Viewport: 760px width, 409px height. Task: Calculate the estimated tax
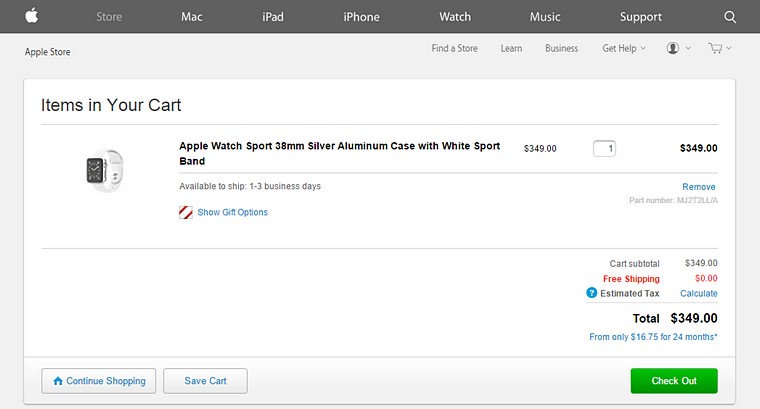[x=698, y=293]
